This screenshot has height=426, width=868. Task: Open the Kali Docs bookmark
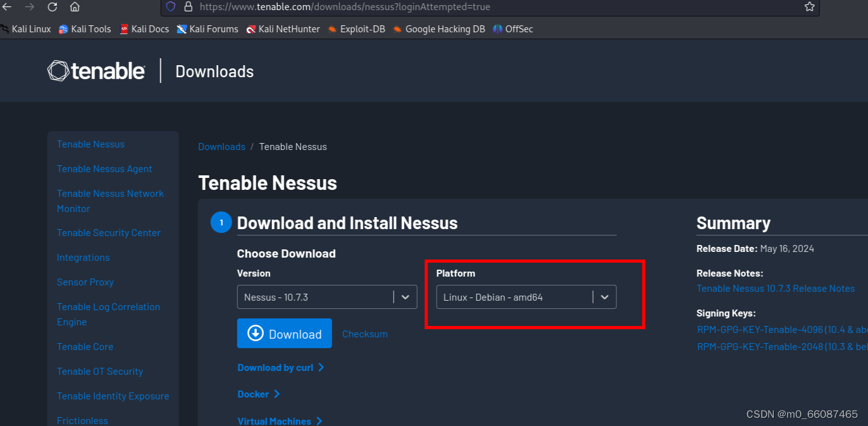click(x=144, y=28)
